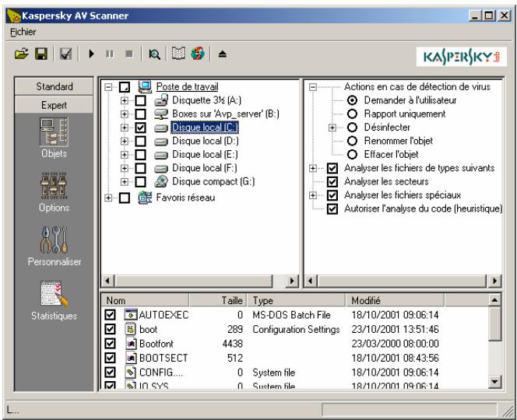Click file list scroll down arrow
Viewport: 517px width, 420px height.
point(494,382)
